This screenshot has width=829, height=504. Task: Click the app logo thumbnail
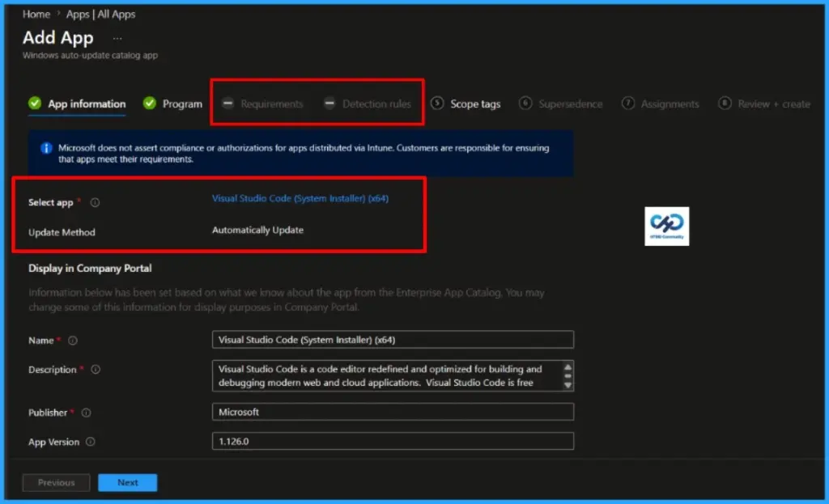pyautogui.click(x=667, y=227)
